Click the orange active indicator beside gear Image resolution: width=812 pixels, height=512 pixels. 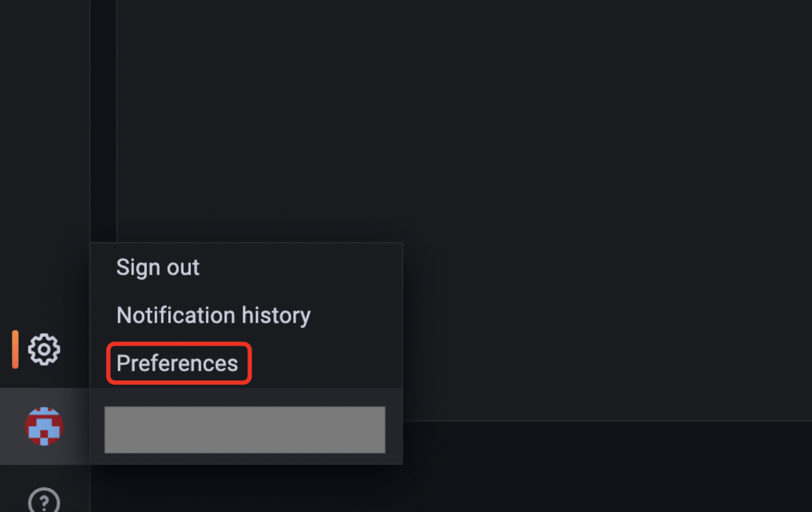(x=15, y=349)
